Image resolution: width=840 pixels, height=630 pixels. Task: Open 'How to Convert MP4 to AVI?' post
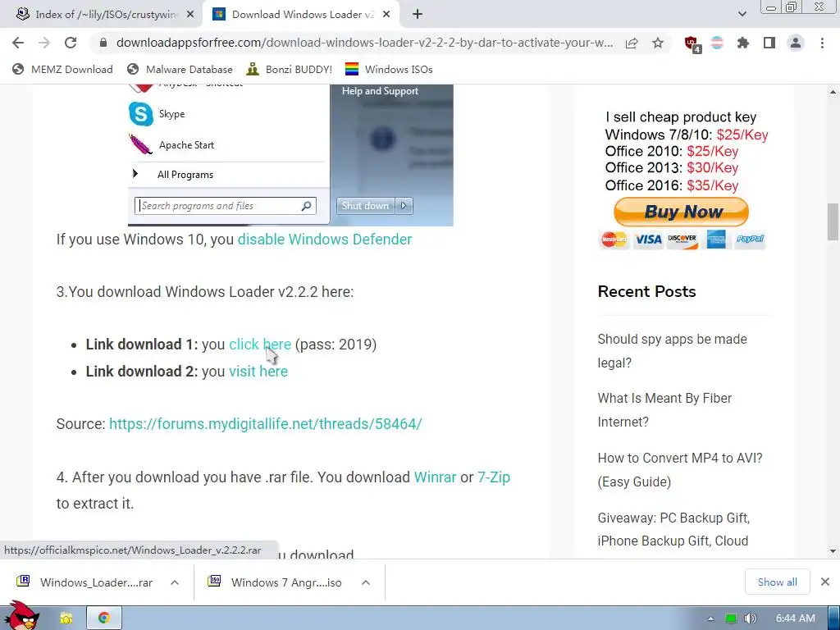pyautogui.click(x=680, y=470)
